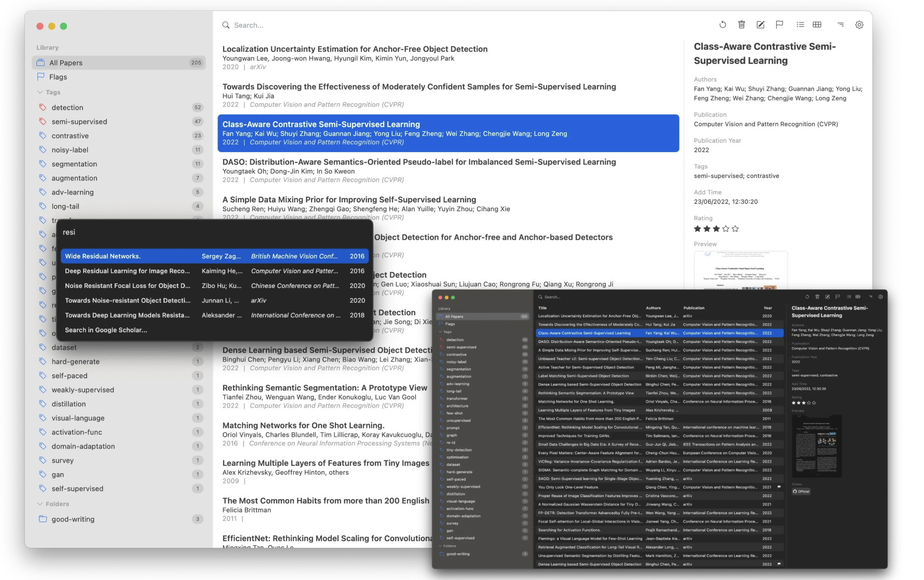Viewport: 924px width, 580px height.
Task: Rescrape metadata with the refresh icon
Action: point(723,24)
